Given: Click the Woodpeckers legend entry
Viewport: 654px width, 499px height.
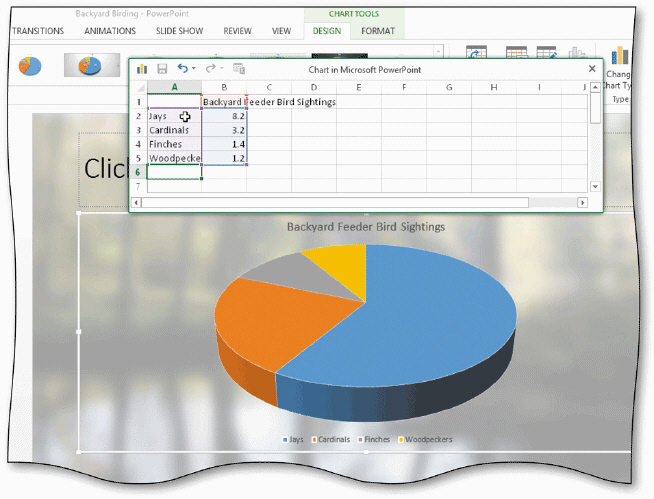Looking at the screenshot, I should (x=425, y=439).
